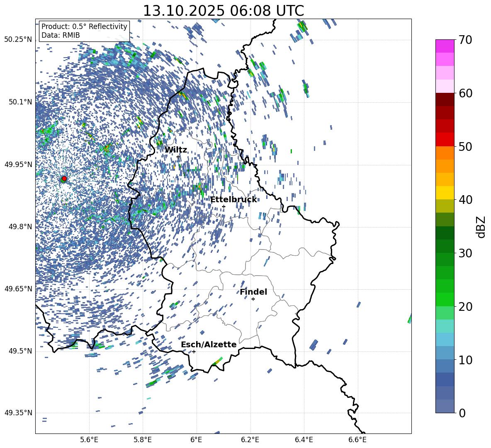Screen dimensions: 491x448
Task: Click the colorbar tick label 30
Action: (465, 253)
